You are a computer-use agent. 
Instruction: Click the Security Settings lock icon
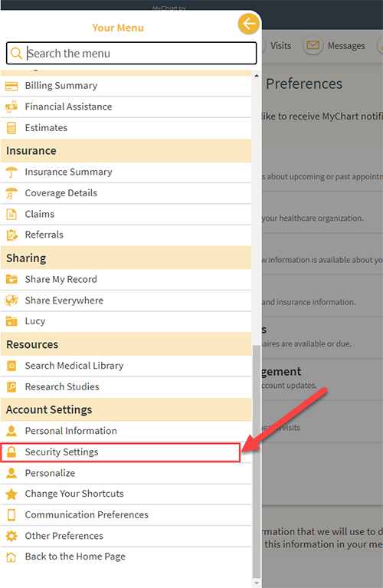11,452
